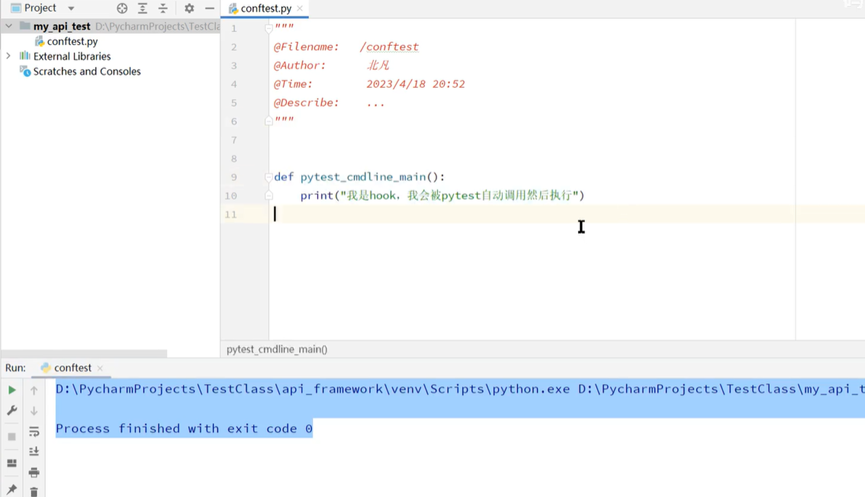Click pytest_cmdline_main() breadcrumb
This screenshot has height=497, width=865.
[x=277, y=349]
